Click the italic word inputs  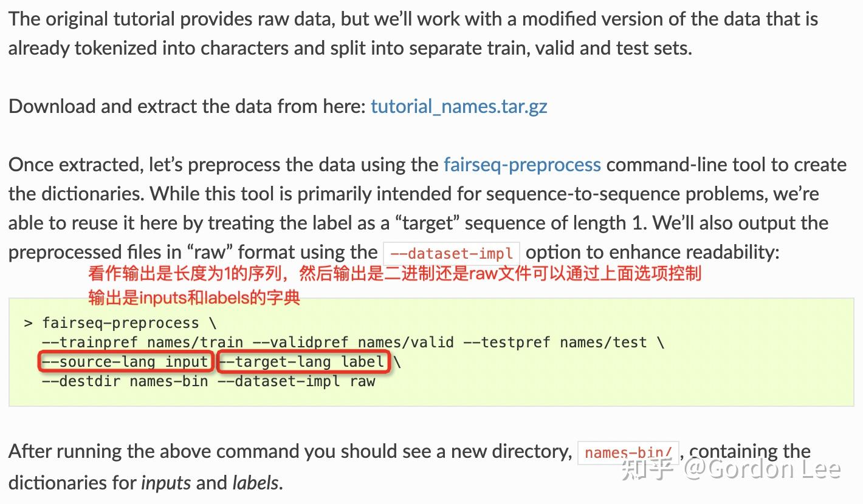tap(166, 483)
